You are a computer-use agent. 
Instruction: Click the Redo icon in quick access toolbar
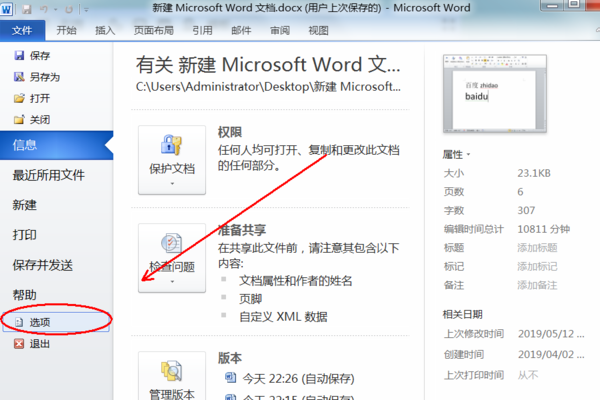pos(69,9)
